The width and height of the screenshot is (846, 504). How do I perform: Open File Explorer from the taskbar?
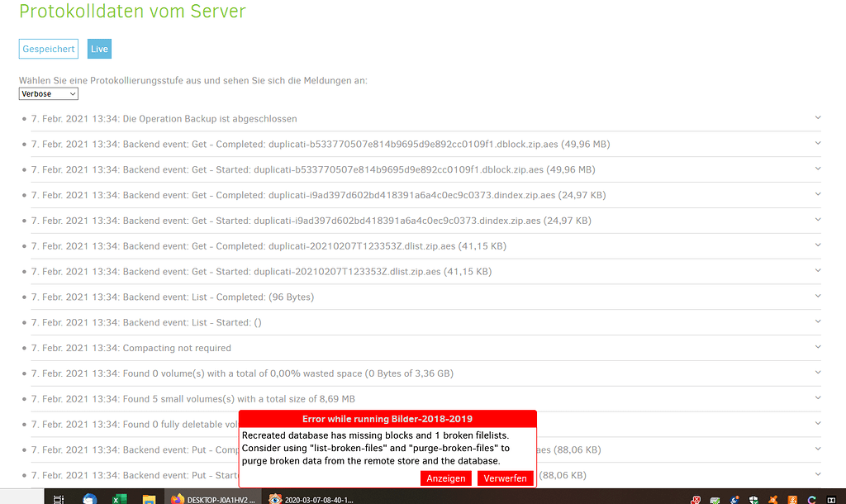click(148, 498)
